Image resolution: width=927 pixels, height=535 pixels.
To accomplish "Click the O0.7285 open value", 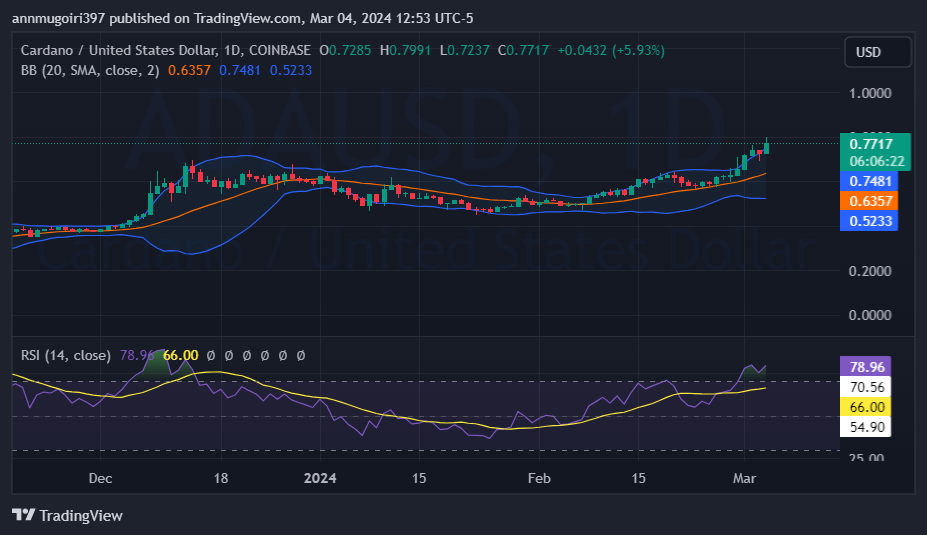I will point(345,50).
